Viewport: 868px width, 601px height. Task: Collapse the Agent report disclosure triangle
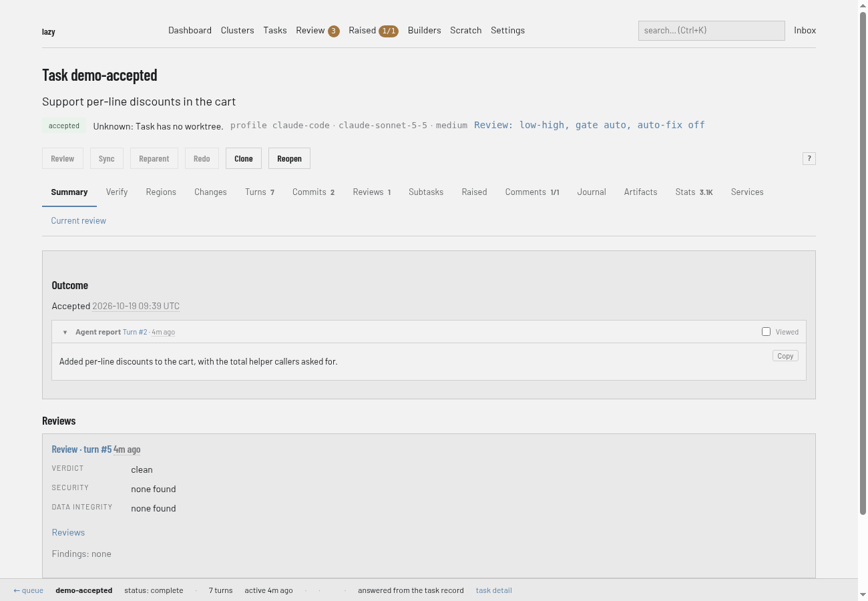[65, 332]
